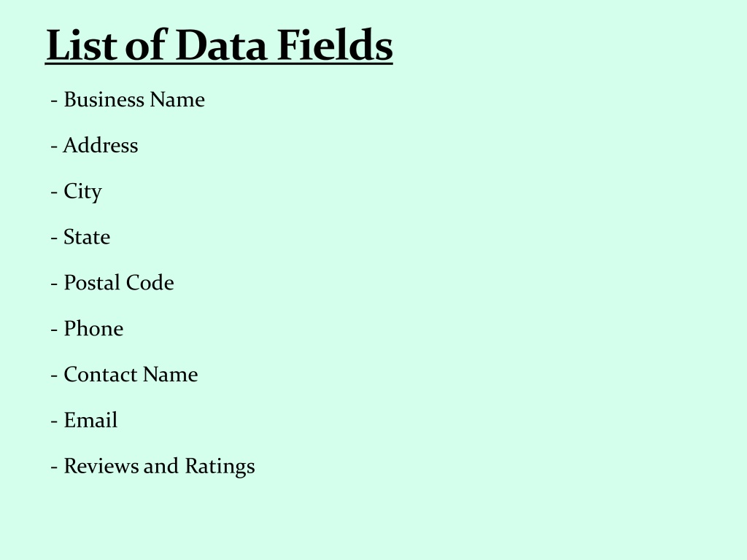Viewport: 747px width, 560px height.
Task: Click the word Reviews
Action: point(101,466)
